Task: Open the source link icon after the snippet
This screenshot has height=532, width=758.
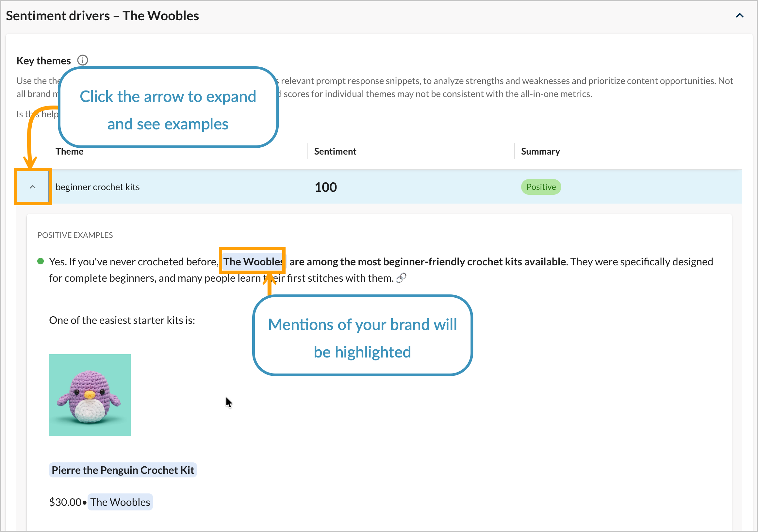Action: pos(402,278)
